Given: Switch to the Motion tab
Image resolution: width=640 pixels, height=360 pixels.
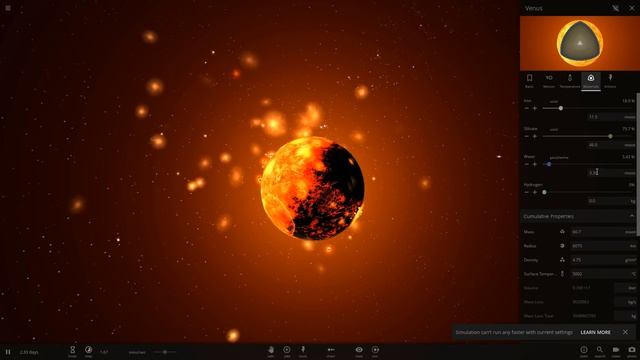Looking at the screenshot, I should pyautogui.click(x=549, y=80).
